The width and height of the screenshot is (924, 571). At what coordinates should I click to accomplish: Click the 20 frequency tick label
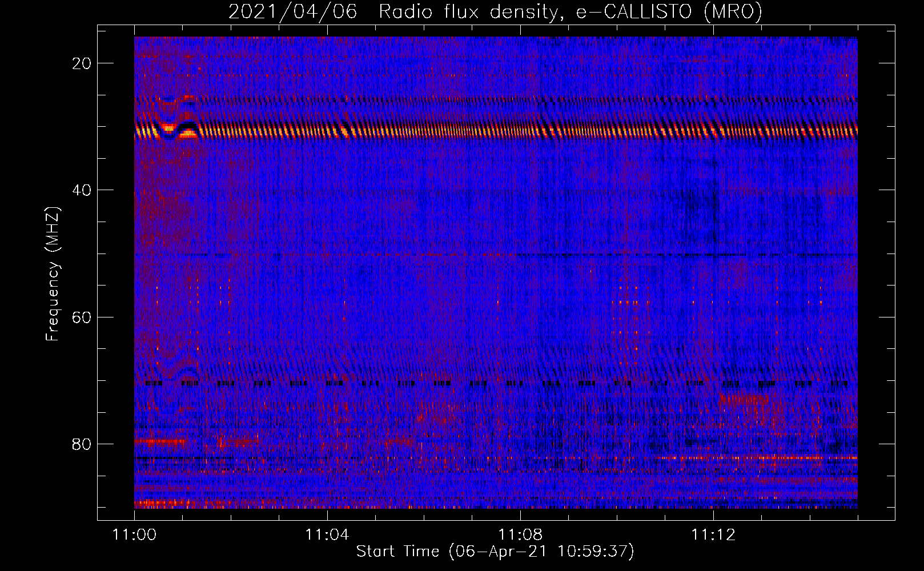point(82,63)
